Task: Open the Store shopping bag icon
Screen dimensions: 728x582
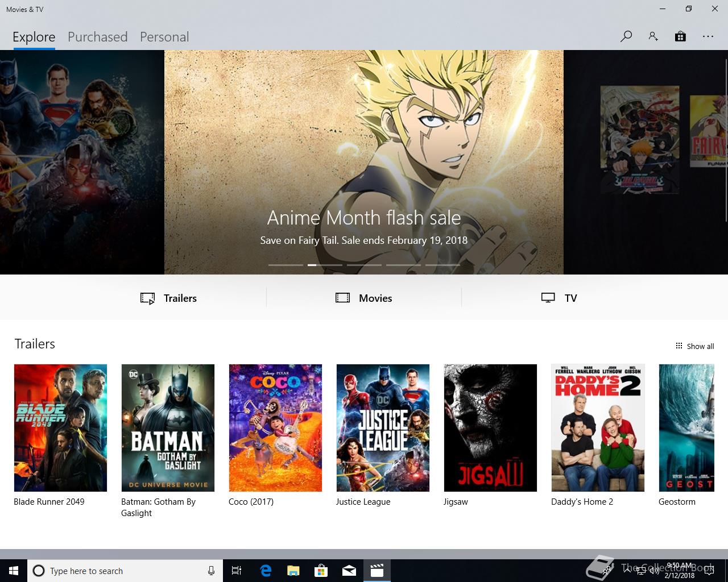Action: point(680,36)
